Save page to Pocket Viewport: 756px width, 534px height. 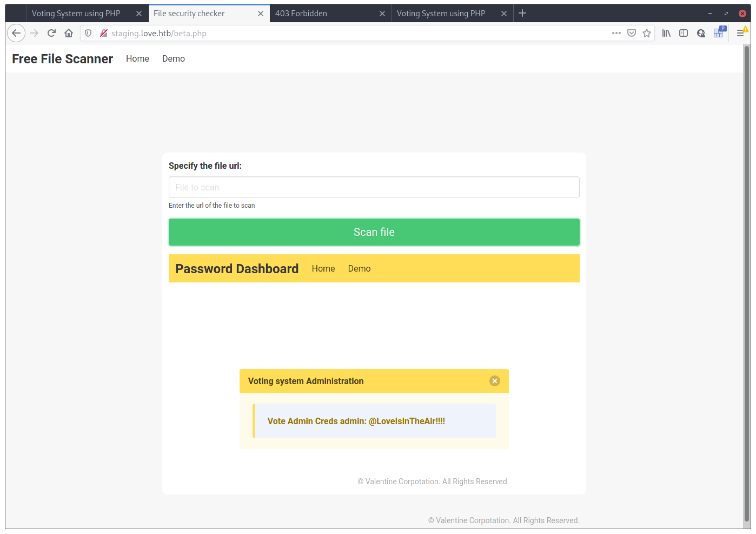pos(631,33)
